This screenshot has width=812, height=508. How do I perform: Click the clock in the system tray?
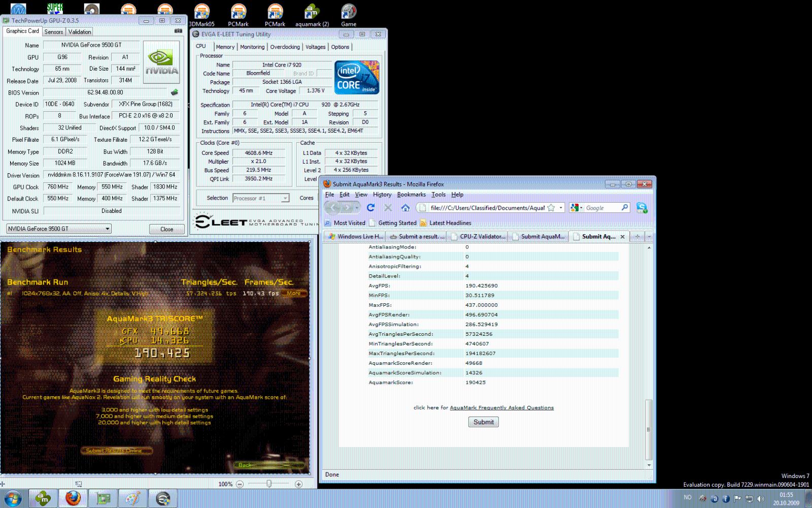tap(786, 499)
